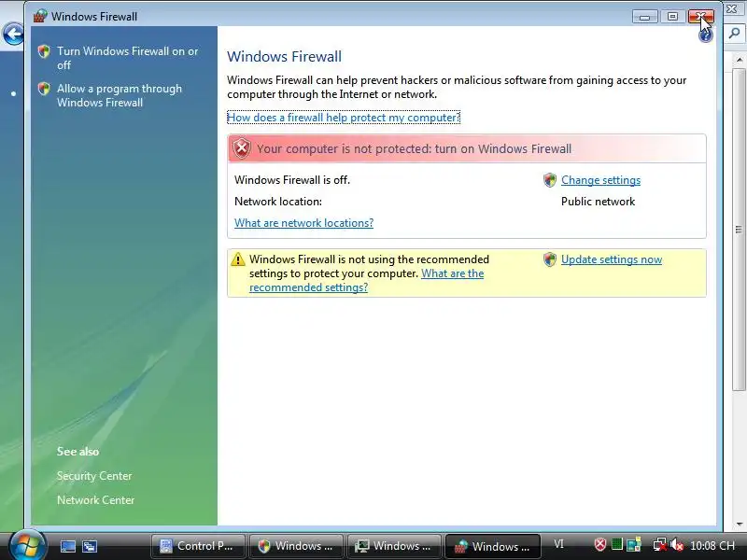This screenshot has height=560, width=747.
Task: Click the muted volume tray icon
Action: point(676,545)
